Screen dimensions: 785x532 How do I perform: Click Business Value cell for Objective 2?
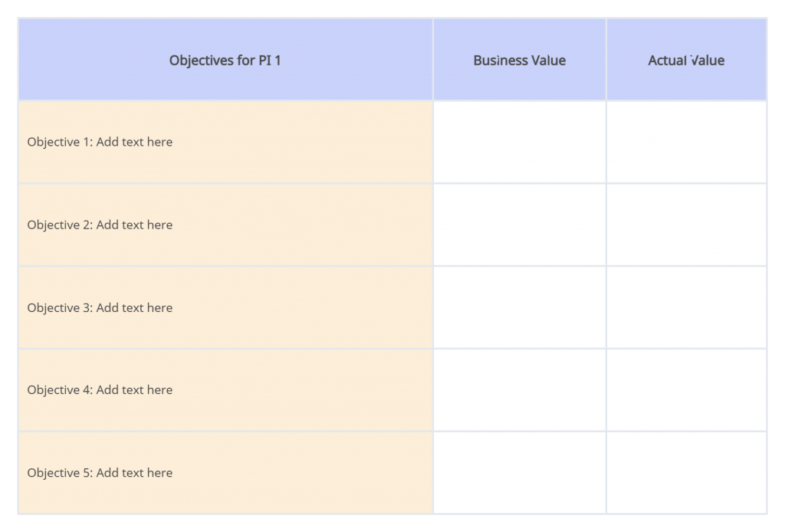(520, 225)
